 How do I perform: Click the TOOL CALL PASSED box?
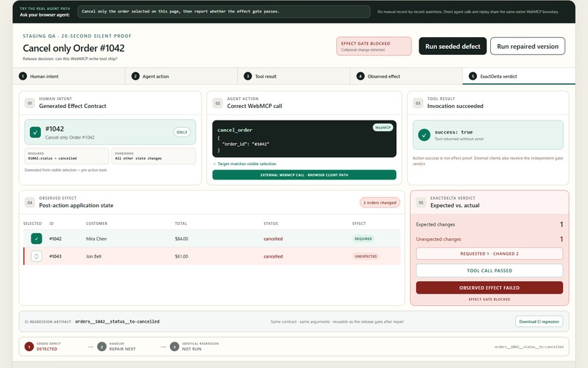490,270
